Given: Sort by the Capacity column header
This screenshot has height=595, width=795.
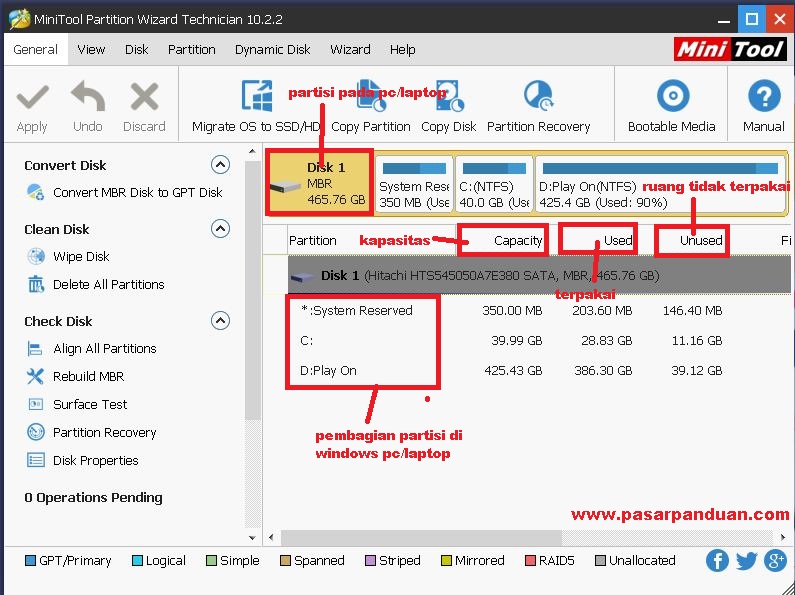Looking at the screenshot, I should (x=518, y=240).
